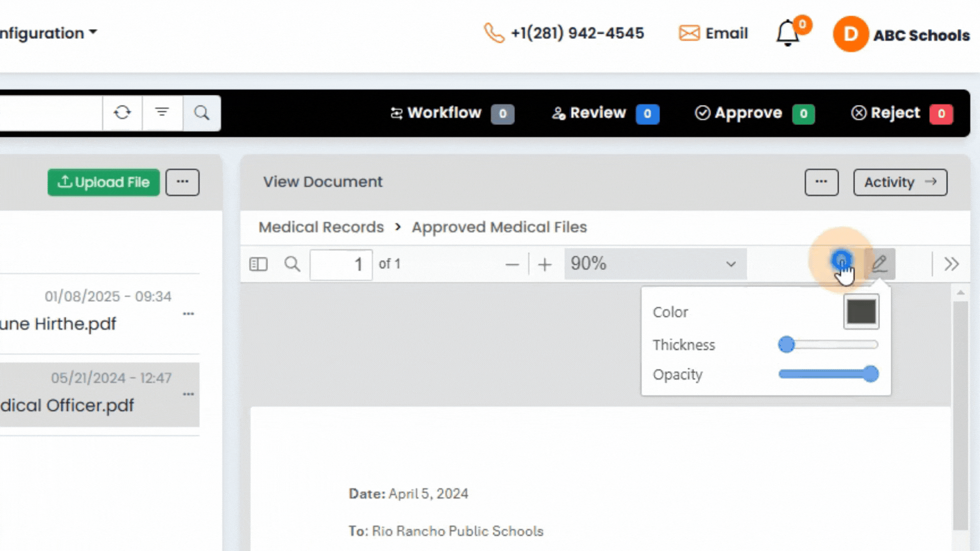
Task: Toggle the PDF sidebar panel icon
Action: (258, 264)
